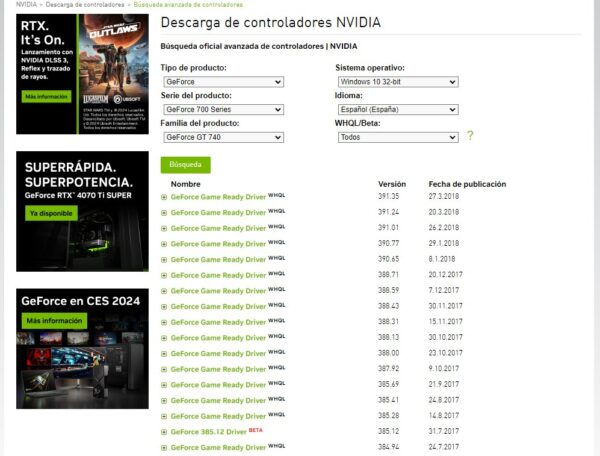Click Más información in CES 2024 ad
This screenshot has height=456, width=600.
point(54,321)
